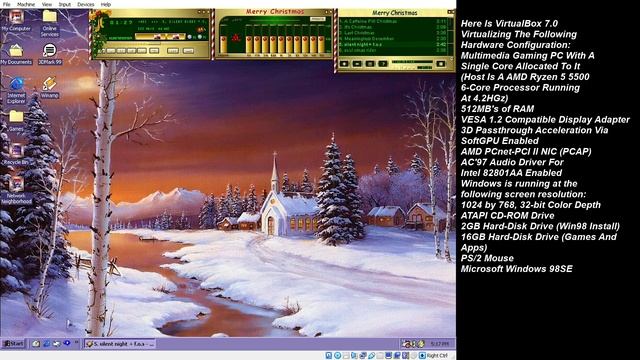
Task: Open the VirtualBox File menu
Action: pos(6,4)
